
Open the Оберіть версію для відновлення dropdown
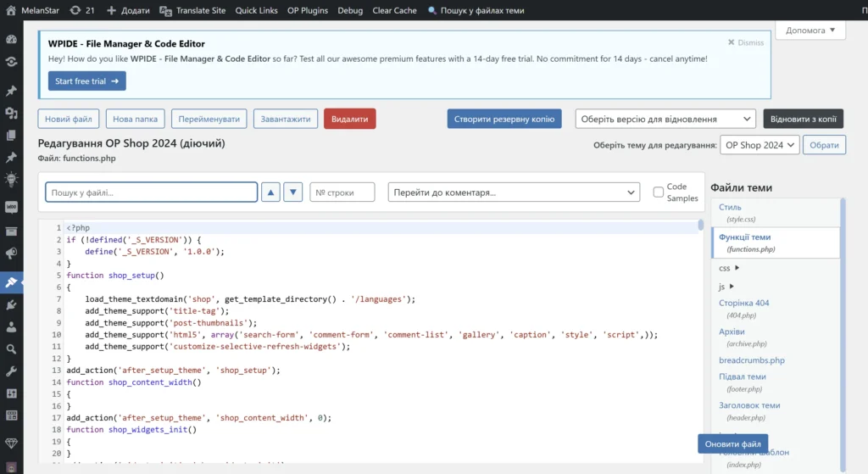tap(665, 119)
